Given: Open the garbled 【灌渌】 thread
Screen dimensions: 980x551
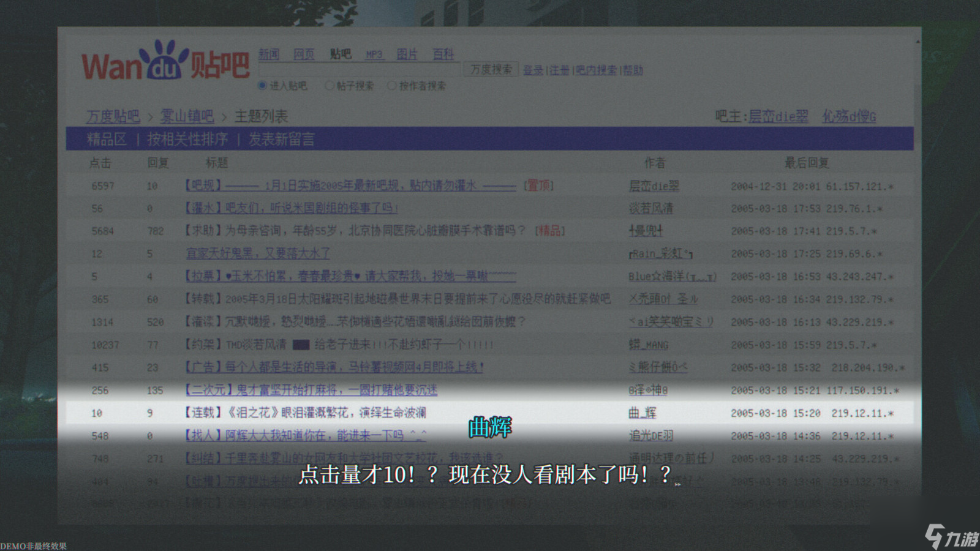Looking at the screenshot, I should pyautogui.click(x=355, y=321).
